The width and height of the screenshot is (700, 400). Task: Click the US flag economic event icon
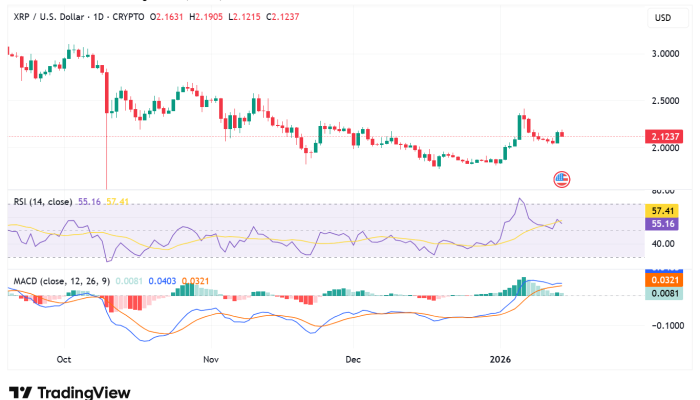coord(561,179)
